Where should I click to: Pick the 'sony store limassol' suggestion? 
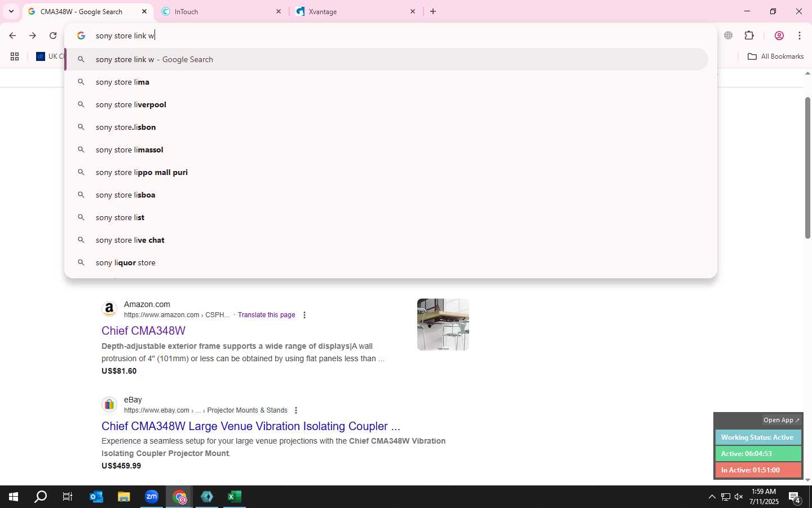(x=386, y=150)
